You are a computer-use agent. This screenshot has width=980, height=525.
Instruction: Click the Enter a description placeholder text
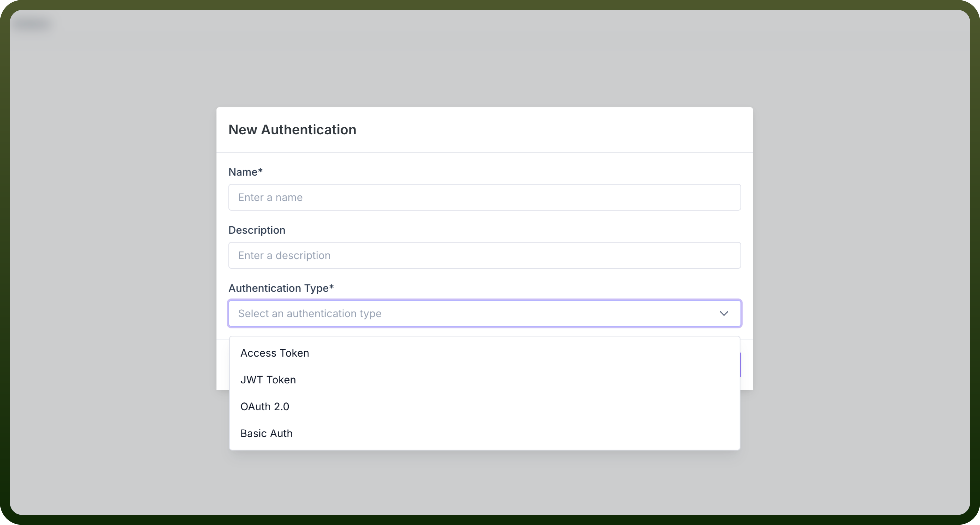(284, 256)
